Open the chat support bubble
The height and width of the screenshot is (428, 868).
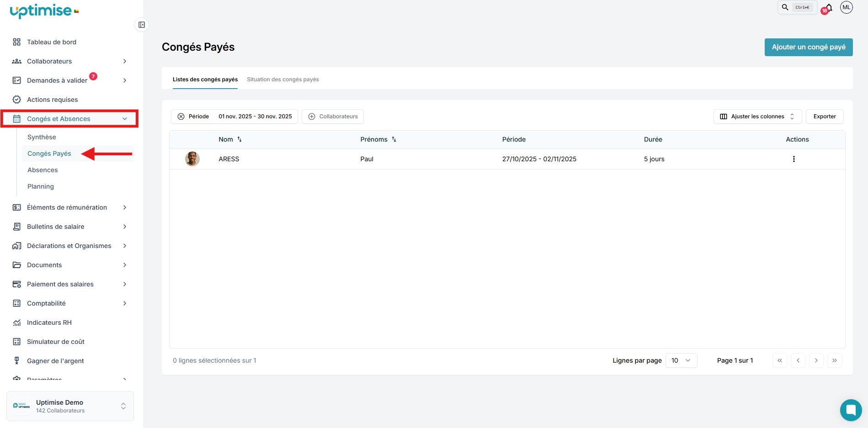pyautogui.click(x=851, y=410)
